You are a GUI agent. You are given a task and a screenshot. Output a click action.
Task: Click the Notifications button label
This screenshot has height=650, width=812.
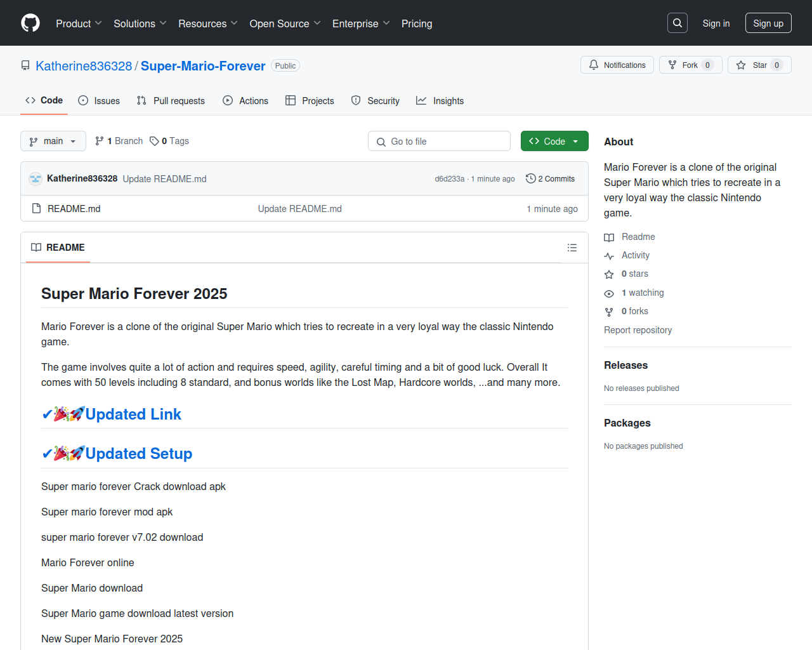[625, 65]
